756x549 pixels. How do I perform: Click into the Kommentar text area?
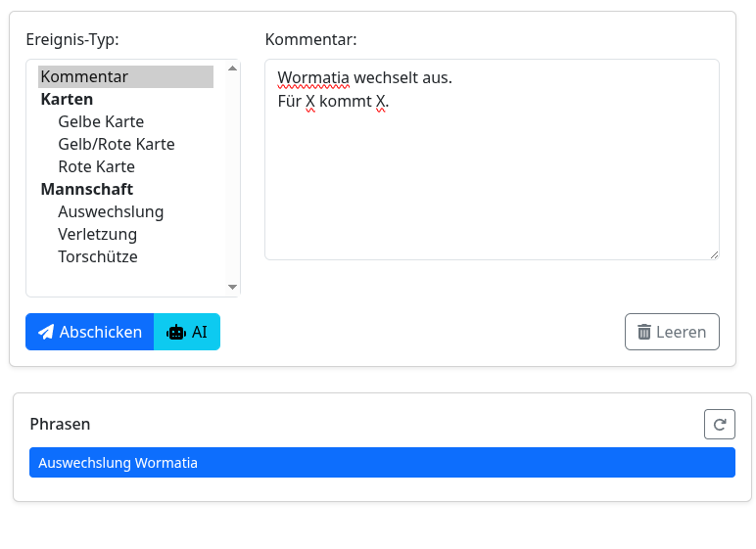click(x=492, y=176)
